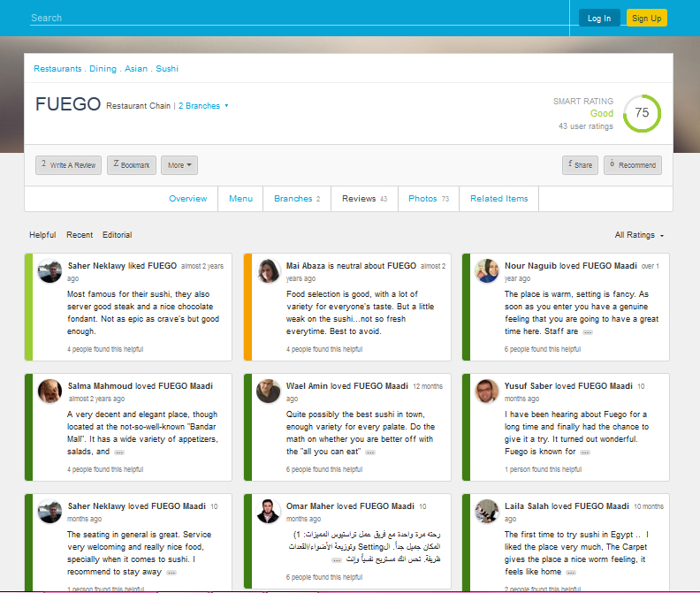Viewport: 700px width, 593px height.
Task: Sort reviews by Recent
Action: tap(80, 235)
